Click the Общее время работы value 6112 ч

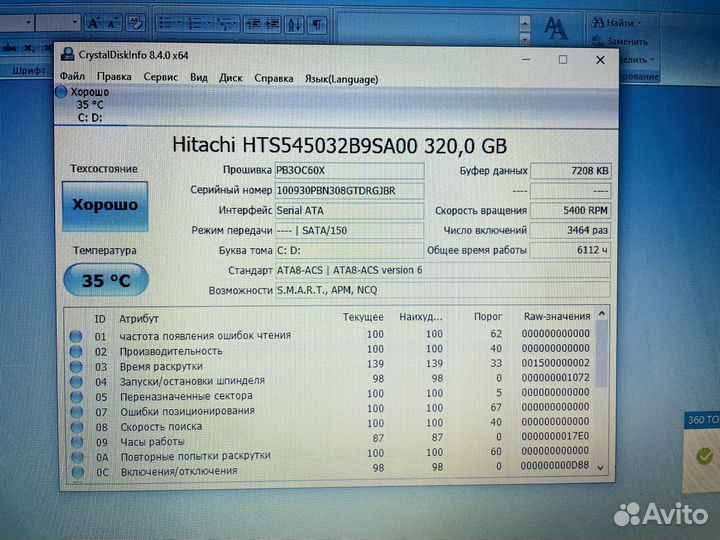(571, 250)
